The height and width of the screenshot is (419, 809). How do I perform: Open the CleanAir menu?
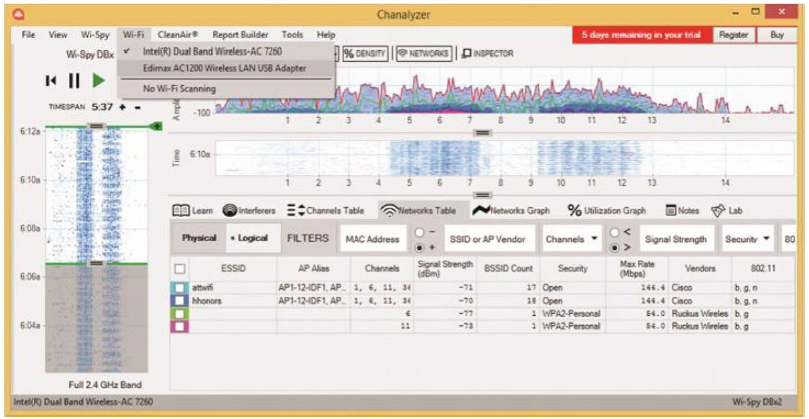[x=177, y=35]
